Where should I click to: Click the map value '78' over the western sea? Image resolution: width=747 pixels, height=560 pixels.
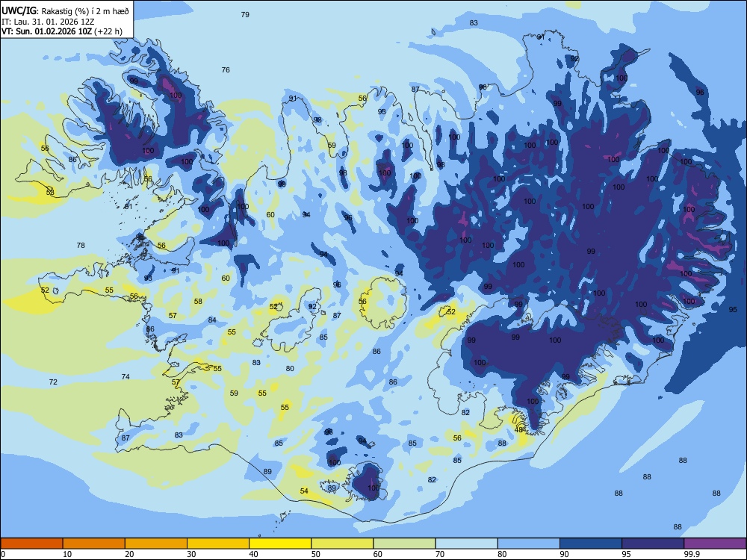click(x=81, y=245)
